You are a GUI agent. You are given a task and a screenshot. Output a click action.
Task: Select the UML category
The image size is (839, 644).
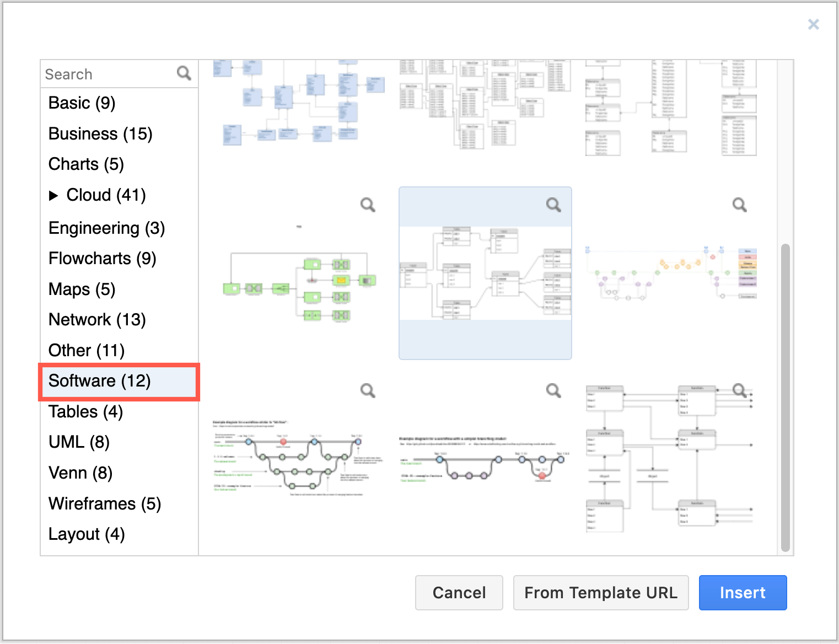79,442
